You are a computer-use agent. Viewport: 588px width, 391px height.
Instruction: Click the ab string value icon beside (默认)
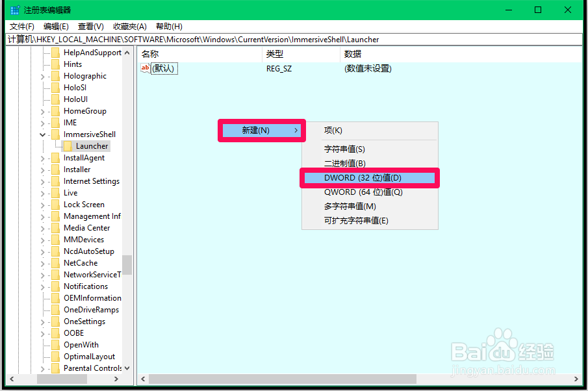pos(146,68)
